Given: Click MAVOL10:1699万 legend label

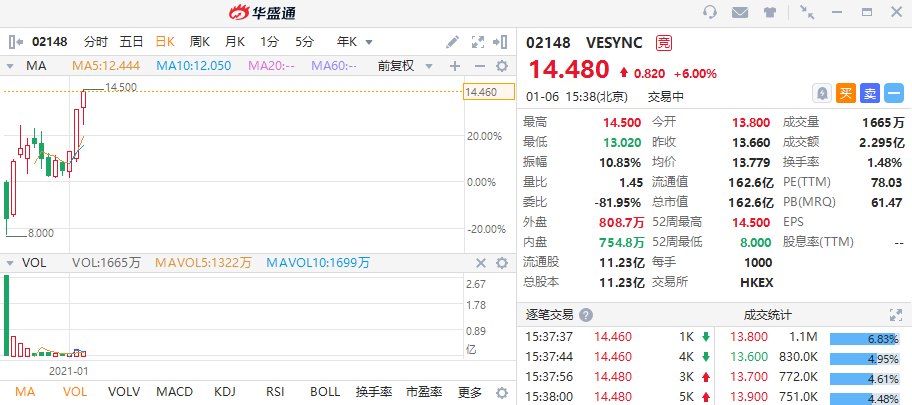Looking at the screenshot, I should (x=318, y=264).
